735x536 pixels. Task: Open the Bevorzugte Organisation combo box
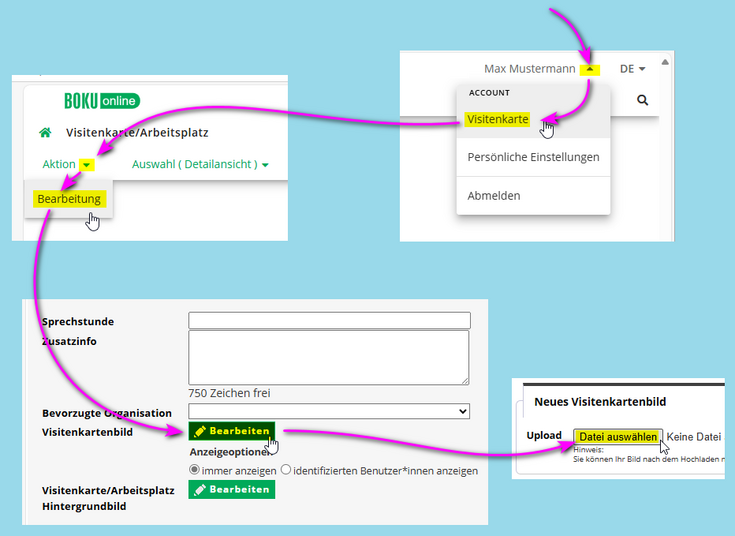[x=329, y=411]
